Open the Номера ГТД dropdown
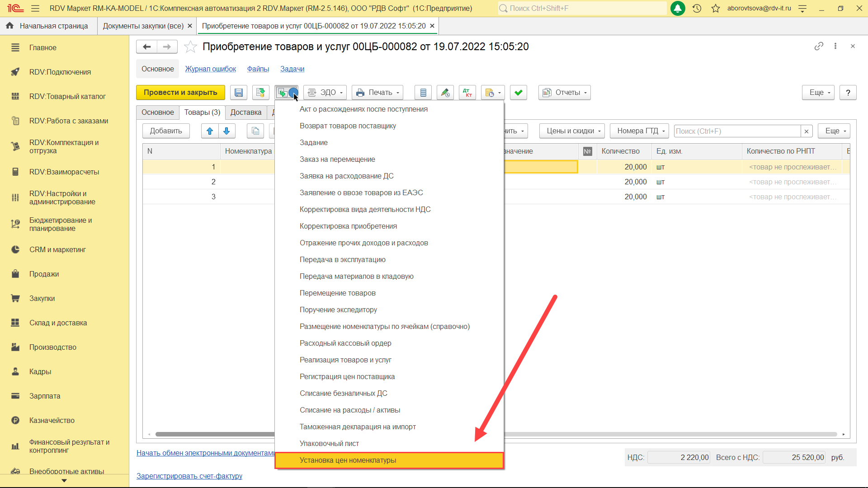This screenshot has height=488, width=868. 639,131
